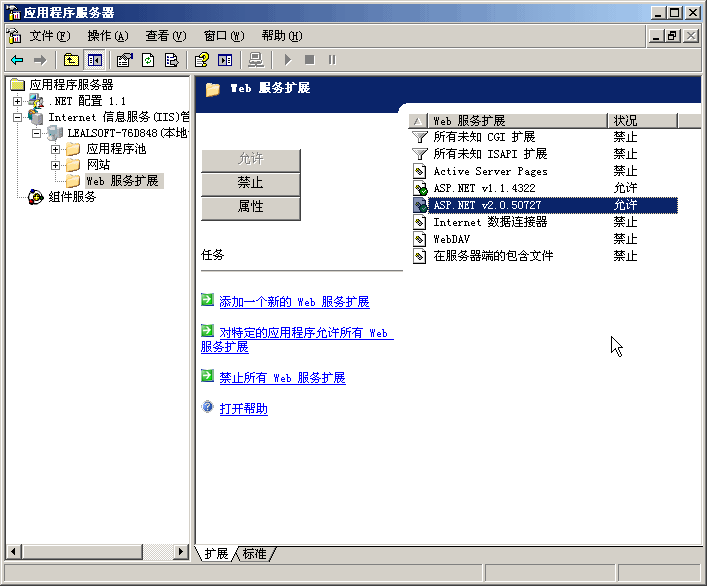Select the WebDAV list row text
This screenshot has height=586, width=707.
click(451, 239)
